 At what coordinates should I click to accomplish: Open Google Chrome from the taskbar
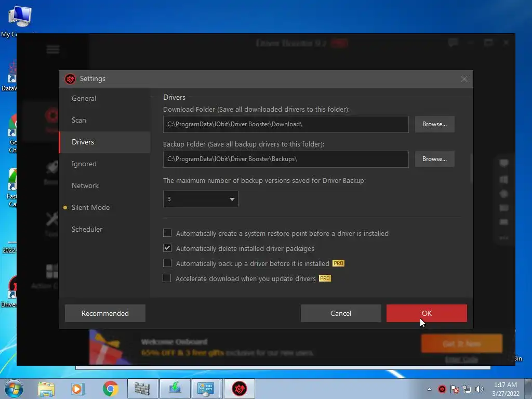[x=110, y=389]
